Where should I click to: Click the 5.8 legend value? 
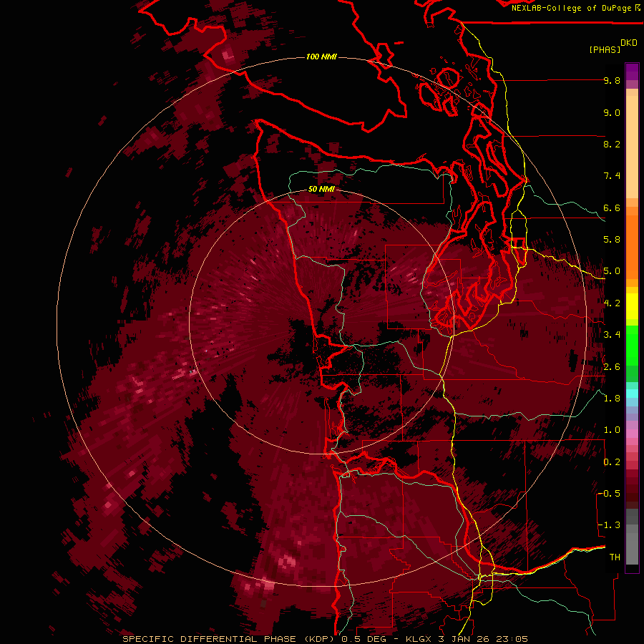tap(612, 240)
